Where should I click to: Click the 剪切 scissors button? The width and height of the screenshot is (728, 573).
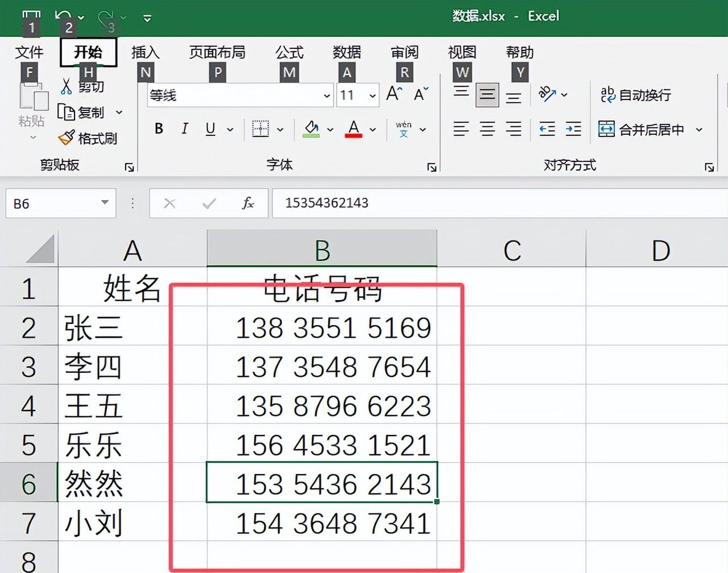[x=83, y=86]
